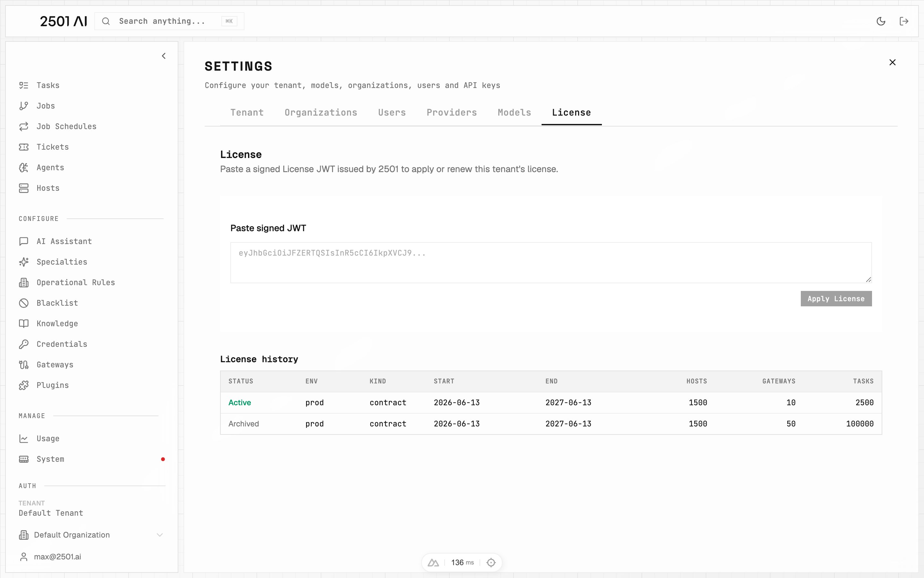Image resolution: width=924 pixels, height=578 pixels.
Task: Click the Usage chart icon
Action: click(24, 438)
